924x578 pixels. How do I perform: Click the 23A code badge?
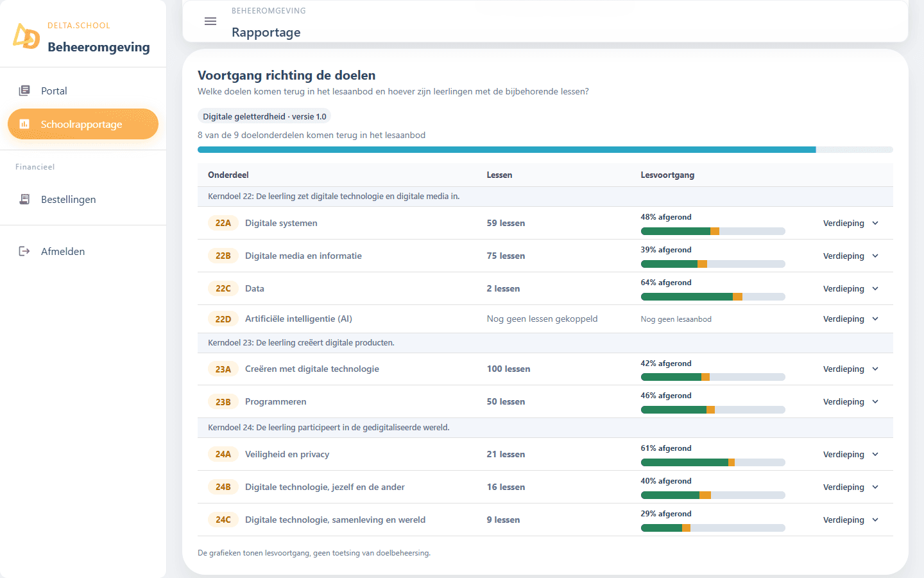223,369
